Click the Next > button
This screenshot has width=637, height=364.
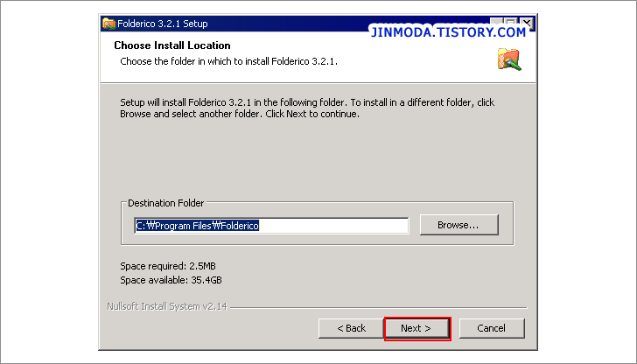pyautogui.click(x=417, y=328)
